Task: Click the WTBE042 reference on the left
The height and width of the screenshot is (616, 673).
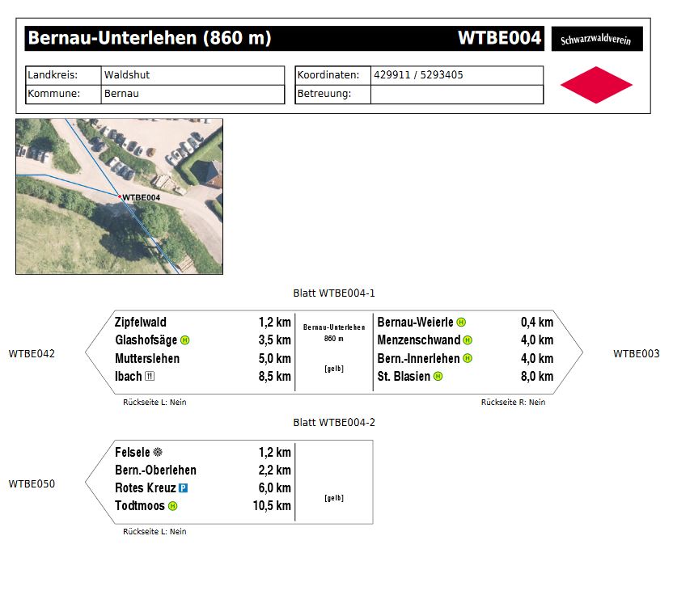Action: tap(32, 354)
